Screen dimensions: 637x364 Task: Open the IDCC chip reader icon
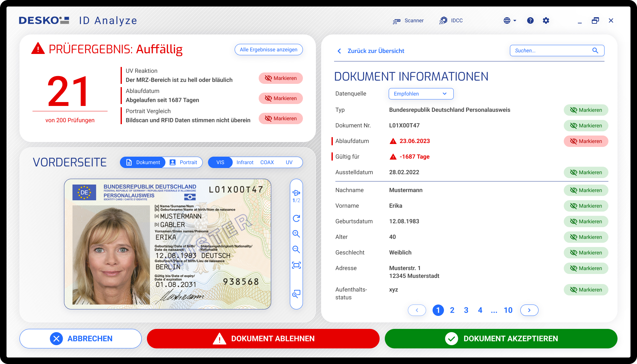tap(443, 20)
